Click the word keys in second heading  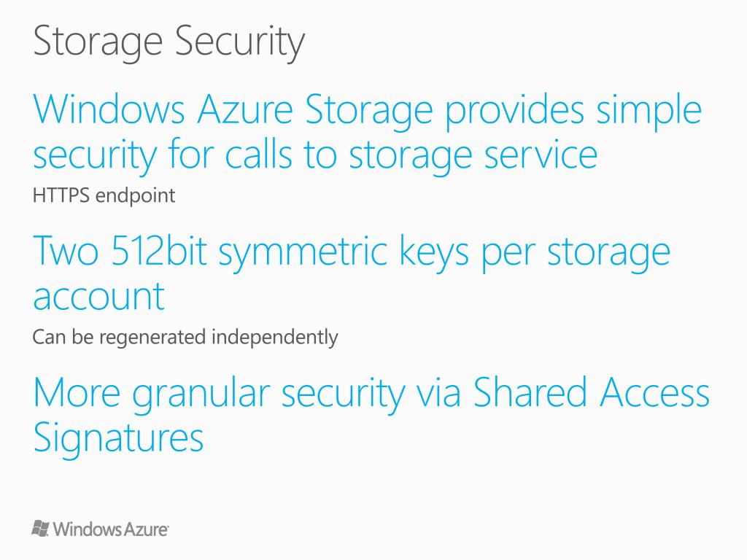(x=435, y=252)
